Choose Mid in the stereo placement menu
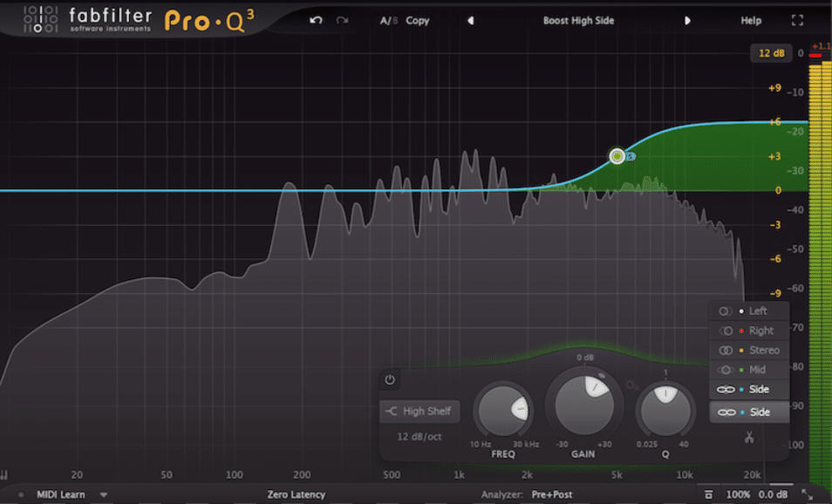 click(x=749, y=370)
